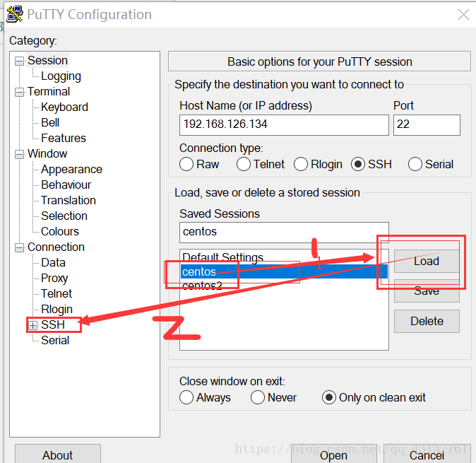Viewport: 476px width, 463px height.
Task: Open the Selection settings category
Action: point(64,216)
